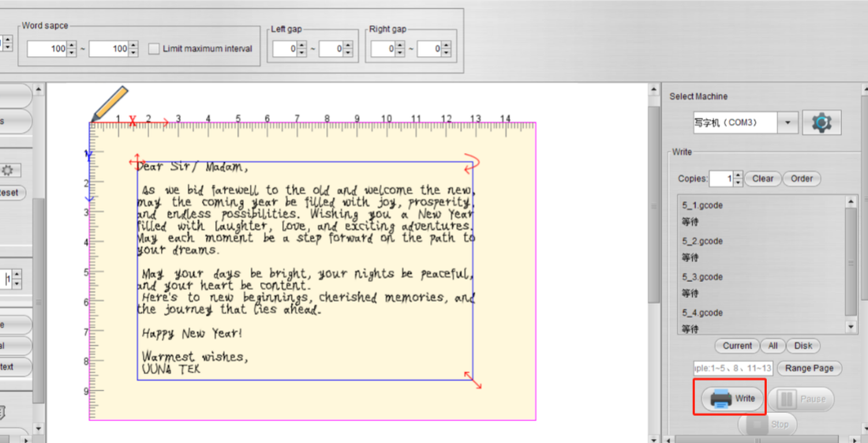Click the red move handle at text corner

tap(137, 162)
